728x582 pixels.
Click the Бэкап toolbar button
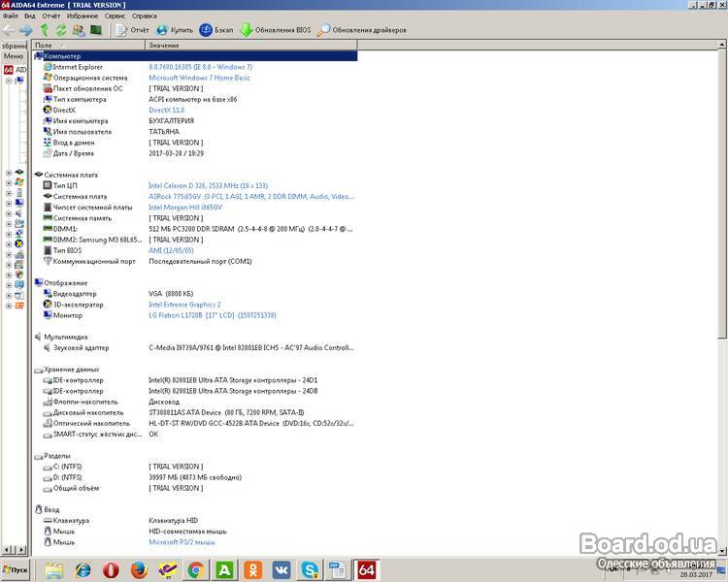(216, 30)
